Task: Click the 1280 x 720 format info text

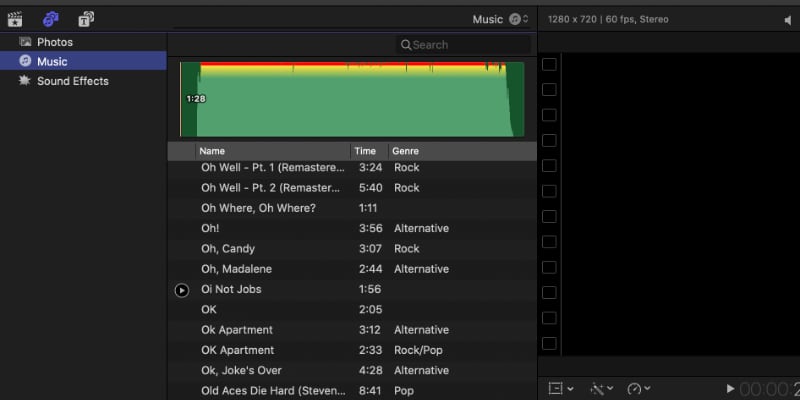Action: coord(608,19)
